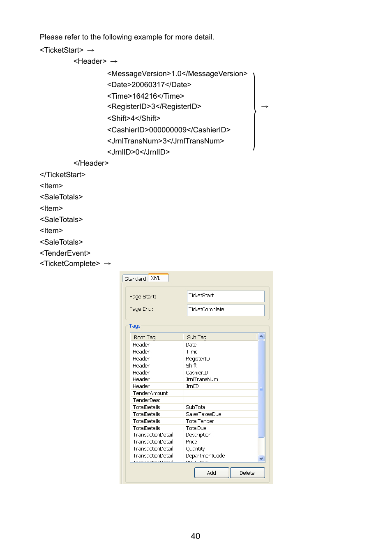The image size is (392, 557).
Task: Select the TransactionDetail DepartmentCode row
Action: [194, 456]
